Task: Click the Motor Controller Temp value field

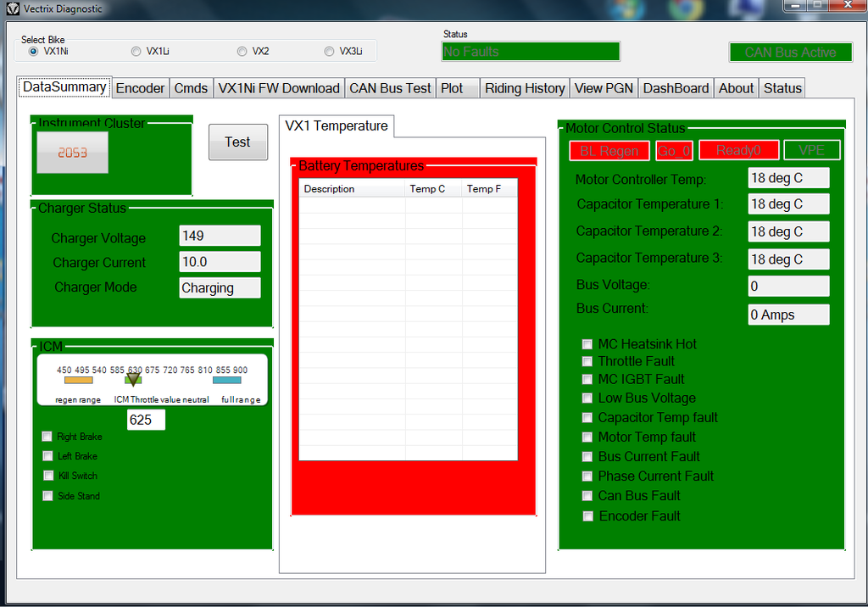Action: point(789,178)
